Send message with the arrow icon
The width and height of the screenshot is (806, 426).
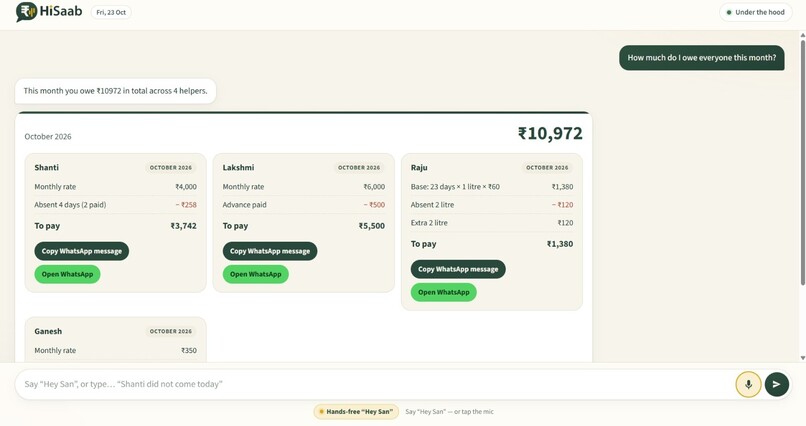[x=777, y=384]
